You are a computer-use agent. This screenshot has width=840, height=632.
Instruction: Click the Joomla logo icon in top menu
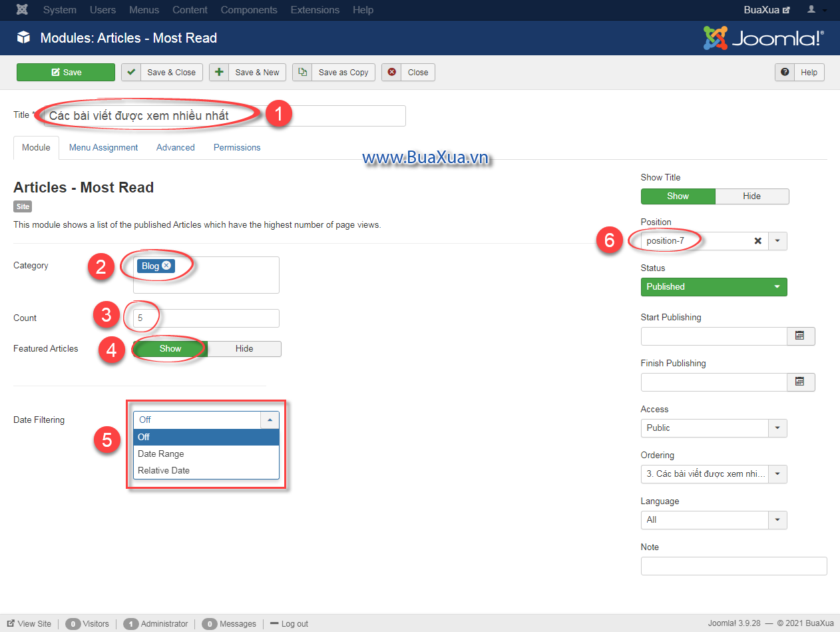(23, 10)
